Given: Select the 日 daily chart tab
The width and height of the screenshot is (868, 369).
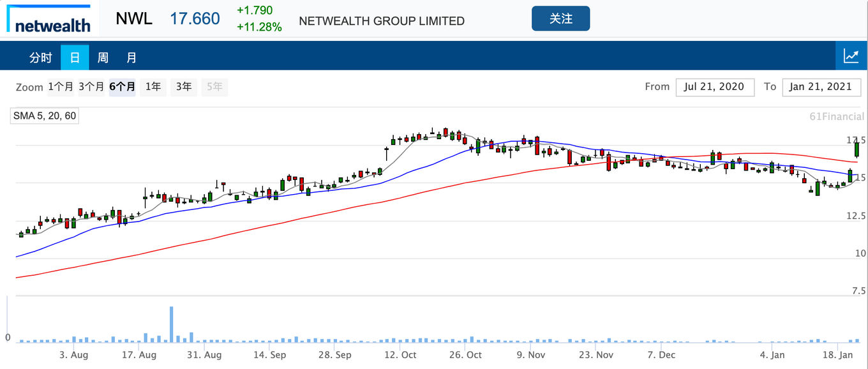Looking at the screenshot, I should 75,57.
